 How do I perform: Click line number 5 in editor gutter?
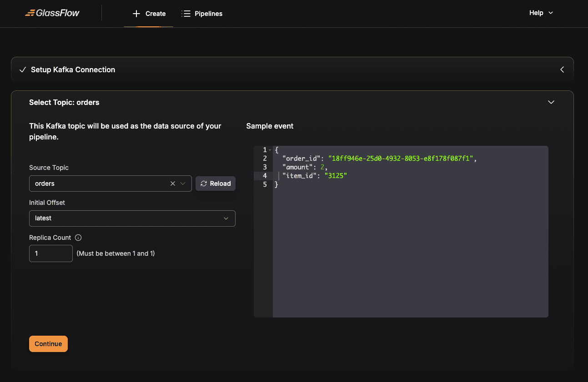265,184
